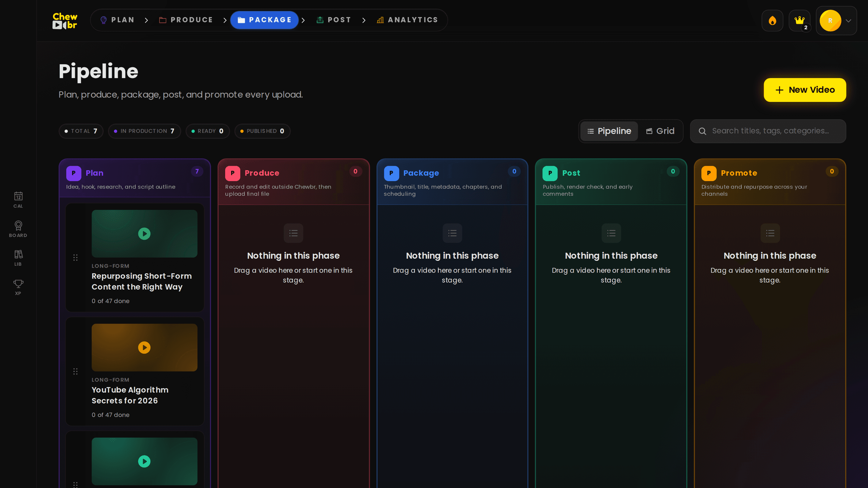The height and width of the screenshot is (488, 868).
Task: Click the Package empty-state list icon
Action: point(452,233)
